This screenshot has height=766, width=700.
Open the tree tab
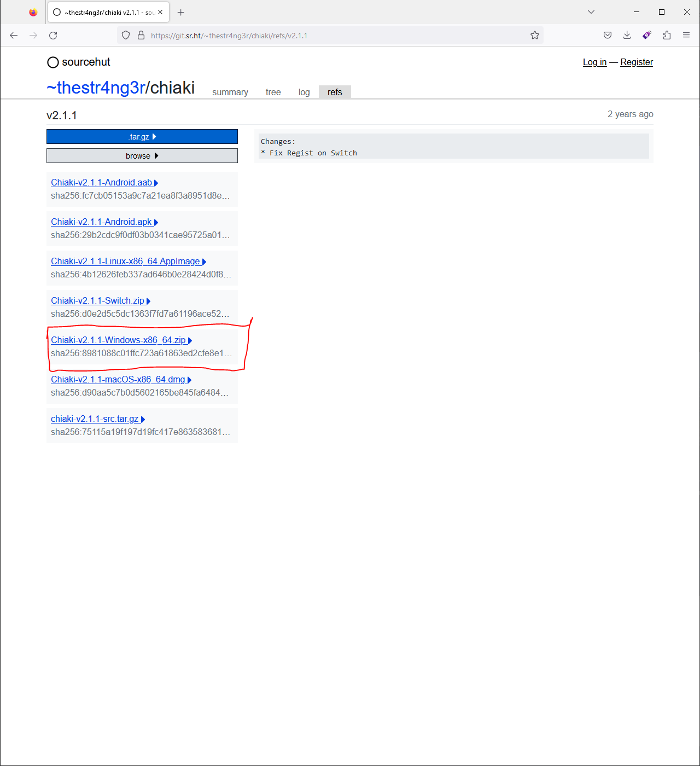coord(273,92)
